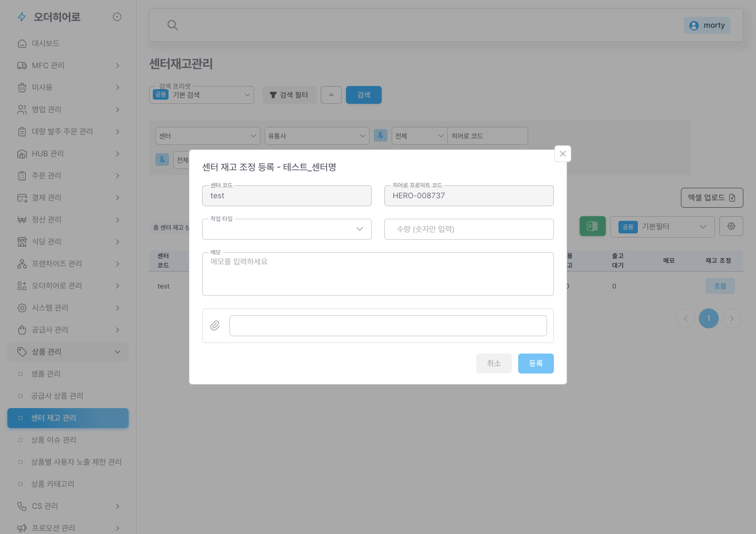
Task: Click the 미사용 trash icon
Action: (22, 88)
